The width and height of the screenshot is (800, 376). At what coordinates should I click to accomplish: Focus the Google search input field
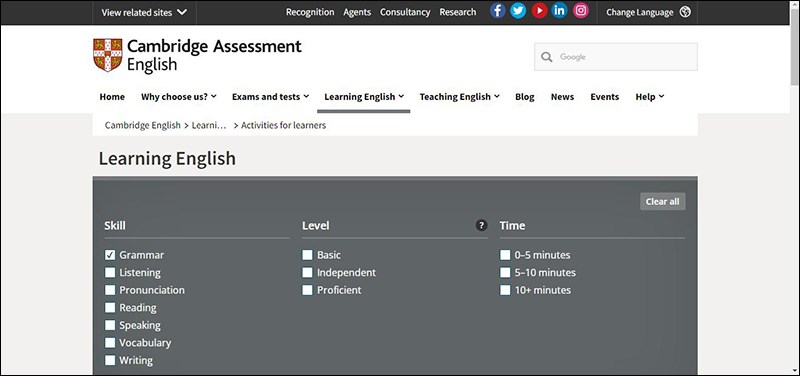point(616,57)
